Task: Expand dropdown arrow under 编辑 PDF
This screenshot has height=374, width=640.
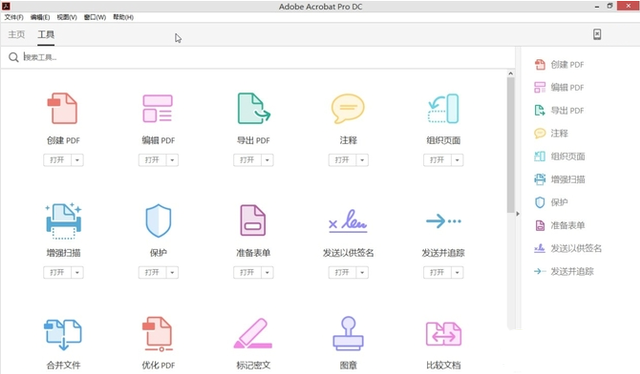Action: pyautogui.click(x=172, y=160)
